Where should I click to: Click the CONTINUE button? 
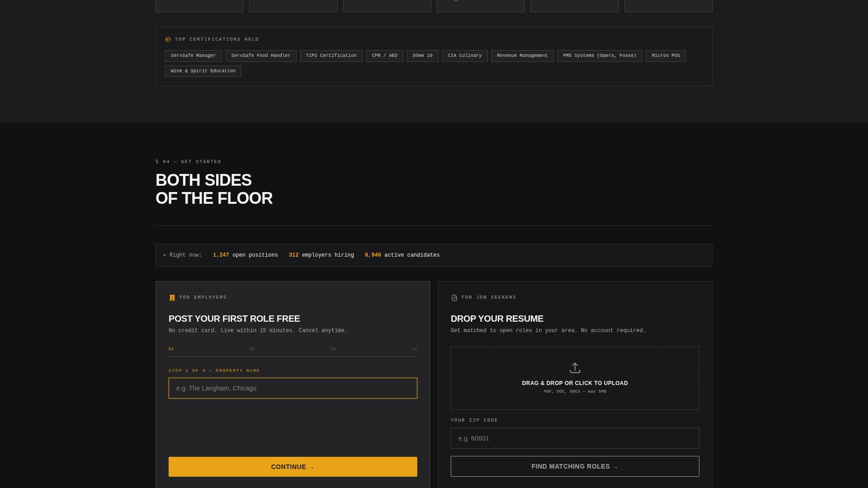pos(292,467)
